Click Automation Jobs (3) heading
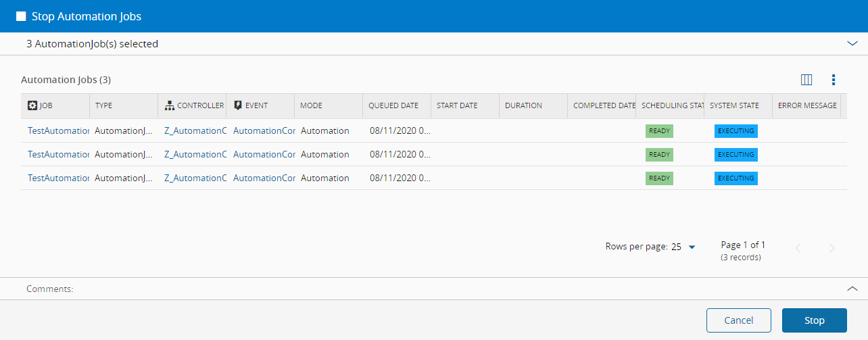This screenshot has width=868, height=340. coord(66,80)
